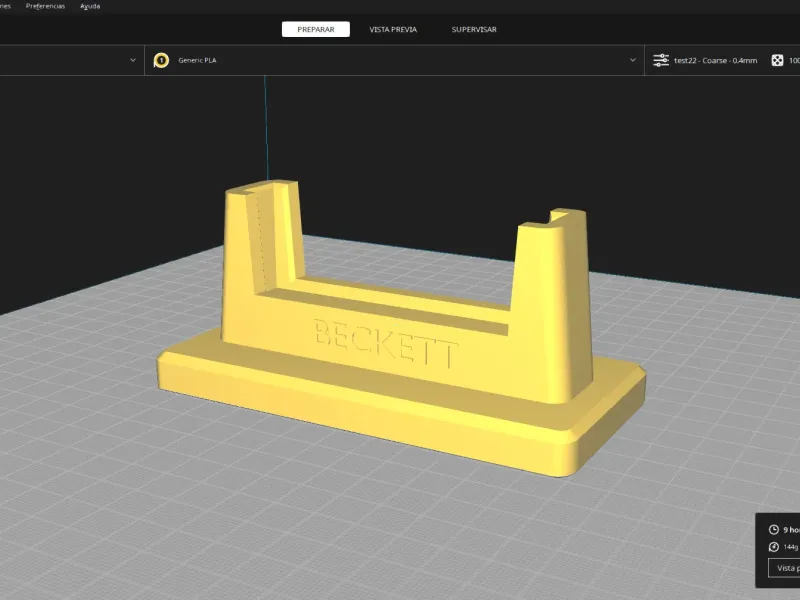
Task: Click the 144g material estimate
Action: 791,547
